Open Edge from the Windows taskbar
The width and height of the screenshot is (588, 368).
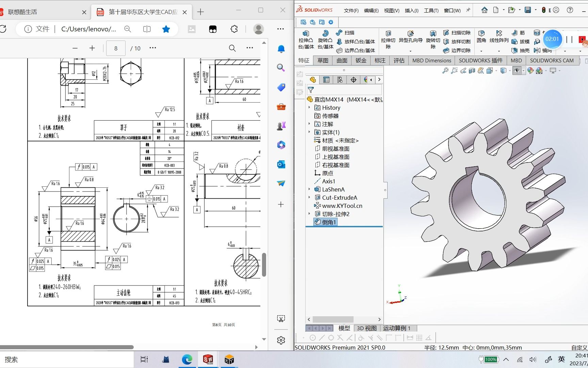[x=187, y=359]
